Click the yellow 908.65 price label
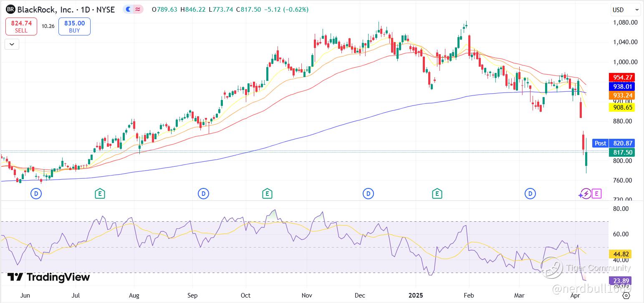This screenshot has width=644, height=303. [x=622, y=108]
